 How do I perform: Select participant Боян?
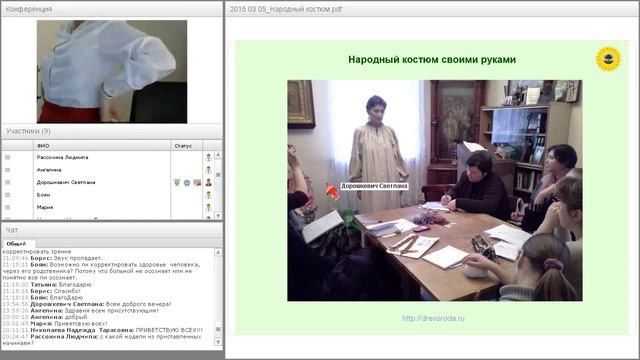[x=43, y=195]
